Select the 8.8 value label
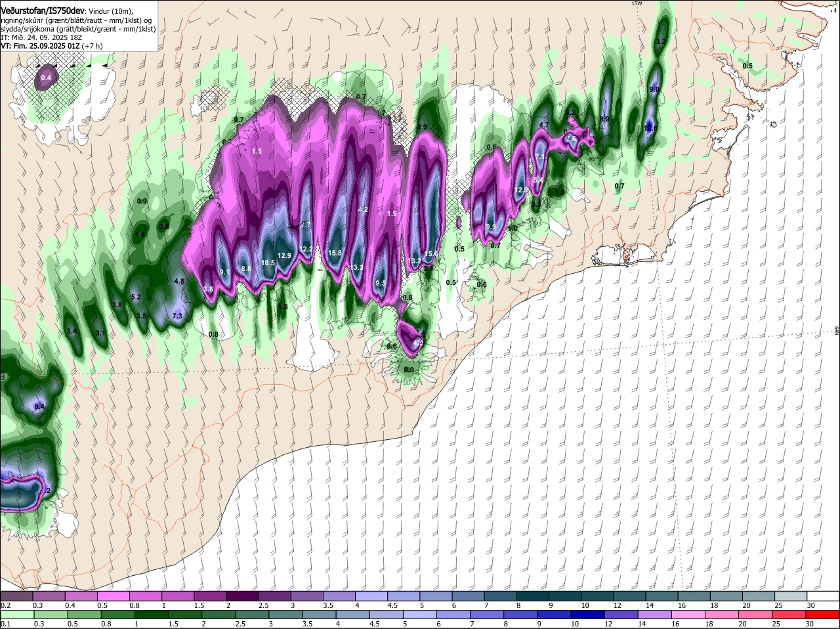 pyautogui.click(x=246, y=269)
